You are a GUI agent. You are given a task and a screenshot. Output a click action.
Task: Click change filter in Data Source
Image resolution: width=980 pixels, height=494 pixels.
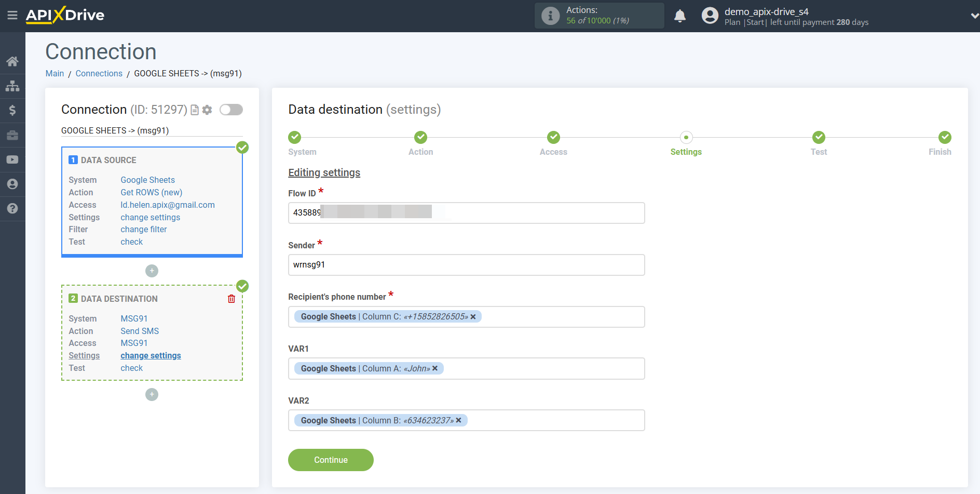click(x=143, y=229)
